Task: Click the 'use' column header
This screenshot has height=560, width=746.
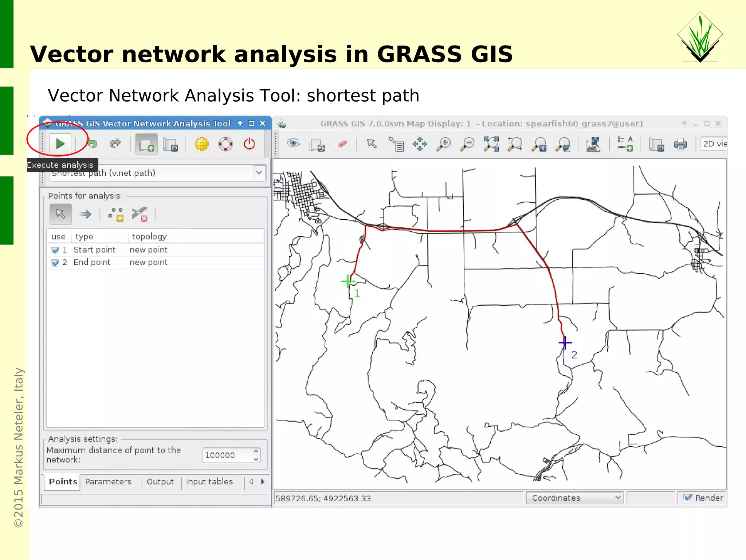Action: pos(58,236)
